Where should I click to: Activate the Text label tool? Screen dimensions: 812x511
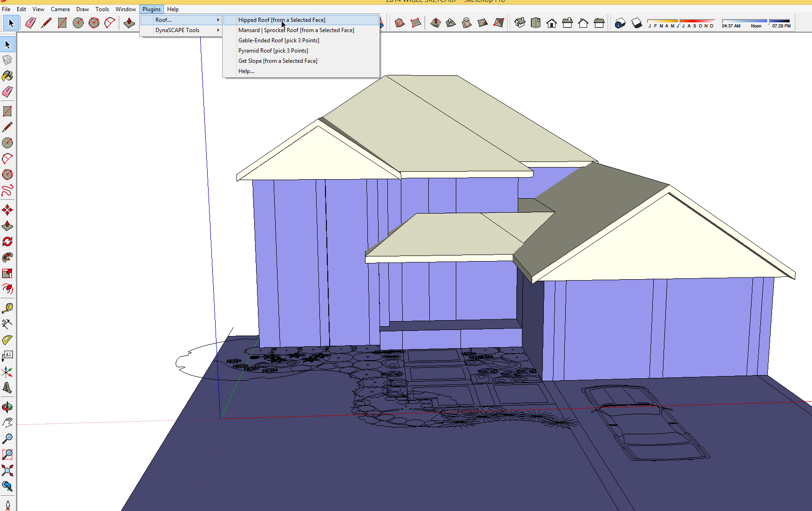pyautogui.click(x=7, y=356)
